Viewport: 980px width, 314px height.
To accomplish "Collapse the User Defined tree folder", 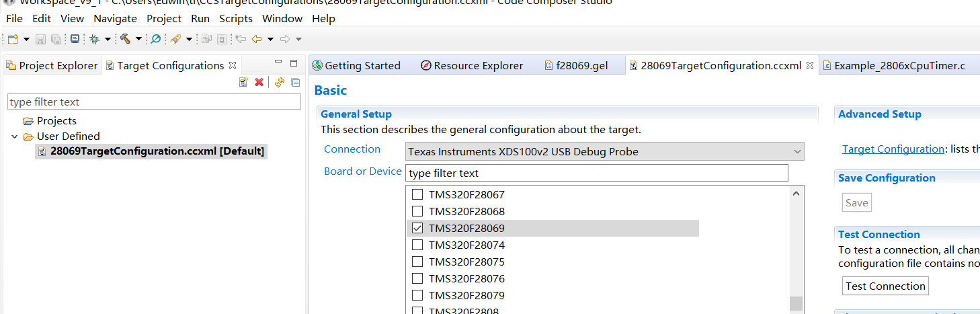I will coord(15,136).
